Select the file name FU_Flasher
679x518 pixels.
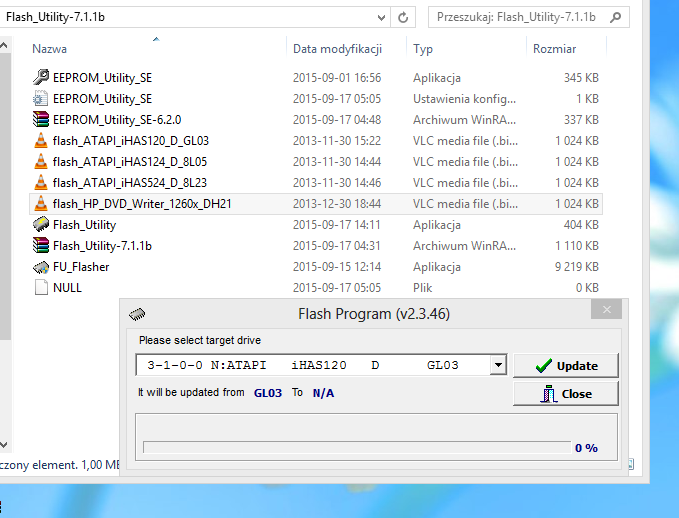(81, 267)
